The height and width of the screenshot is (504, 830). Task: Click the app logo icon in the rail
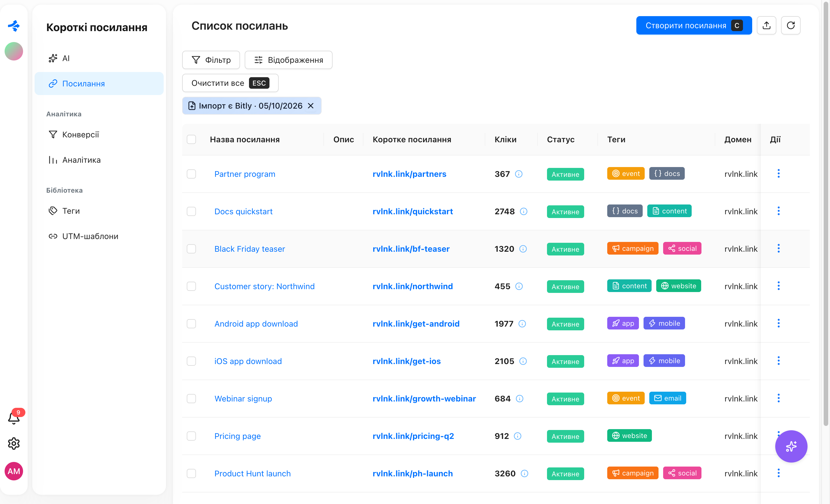tap(14, 26)
